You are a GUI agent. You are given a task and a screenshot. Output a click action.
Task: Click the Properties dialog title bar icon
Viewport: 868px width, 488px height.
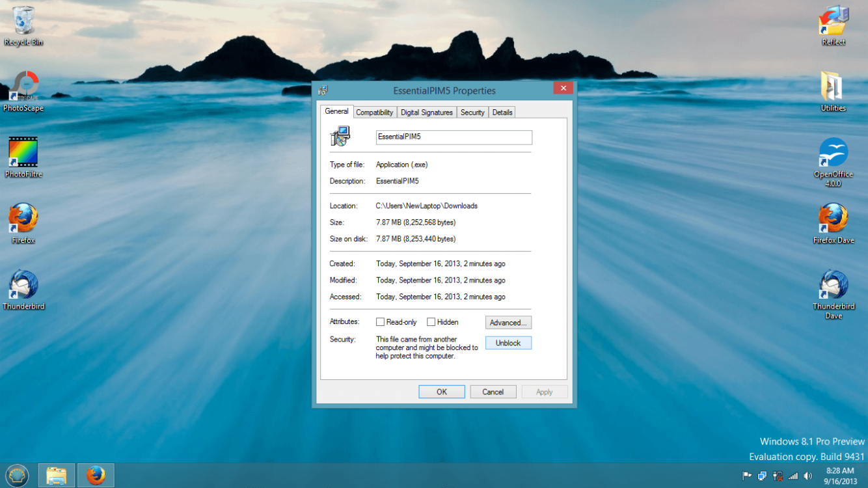point(323,90)
